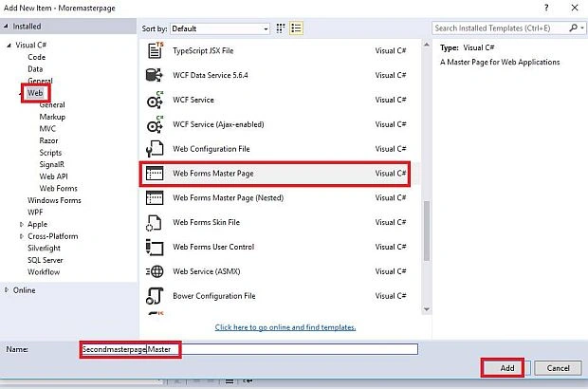Select the Workflow category

pyautogui.click(x=44, y=272)
